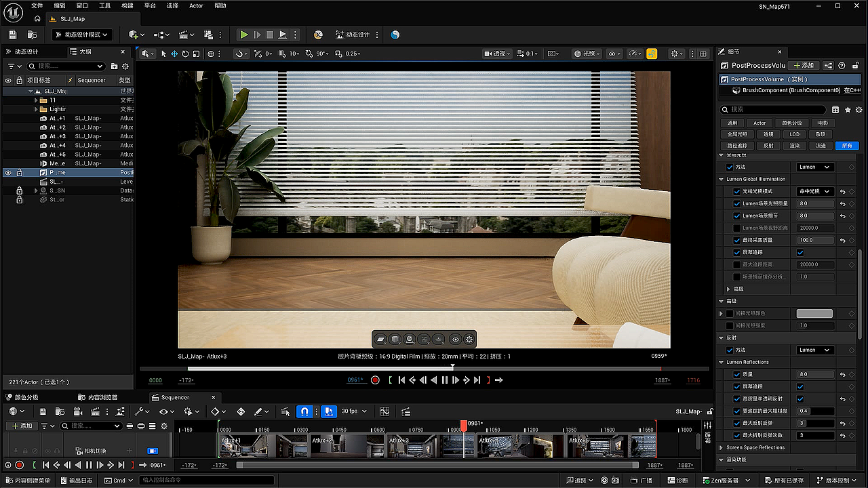This screenshot has height=488, width=868.
Task: Collapse the Lumen Global Illumination section
Action: 721,179
